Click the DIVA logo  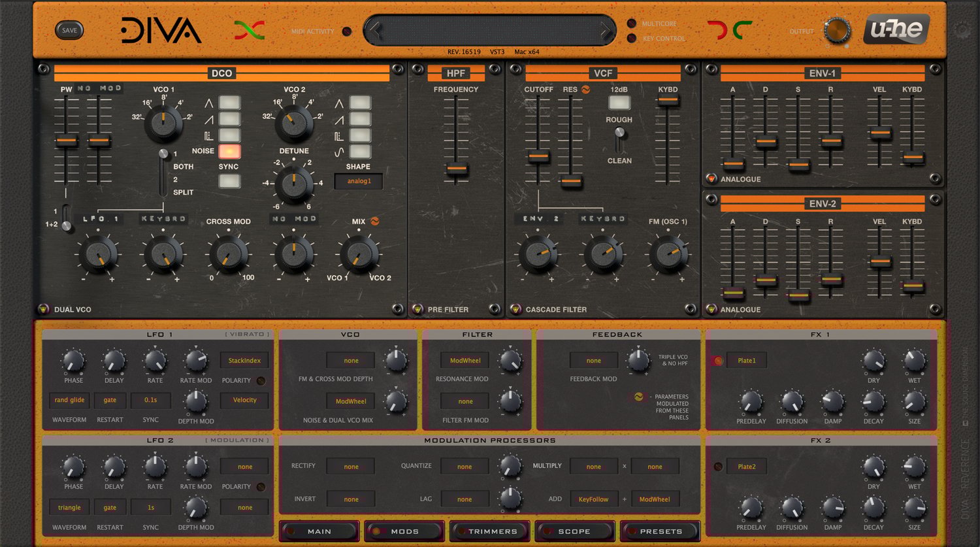click(161, 31)
